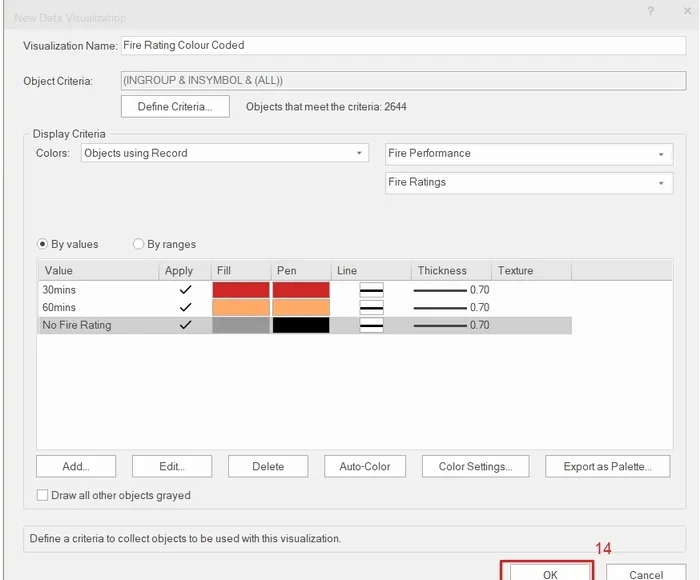
Task: Expand the Fire Performance dropdown
Action: tap(528, 154)
